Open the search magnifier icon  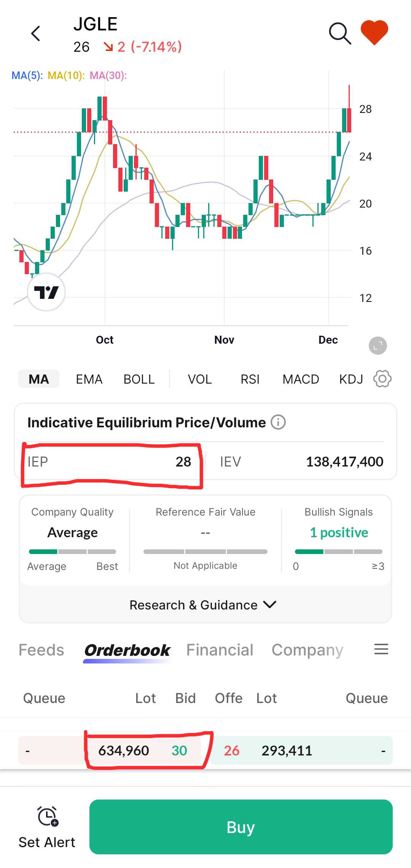coord(339,33)
